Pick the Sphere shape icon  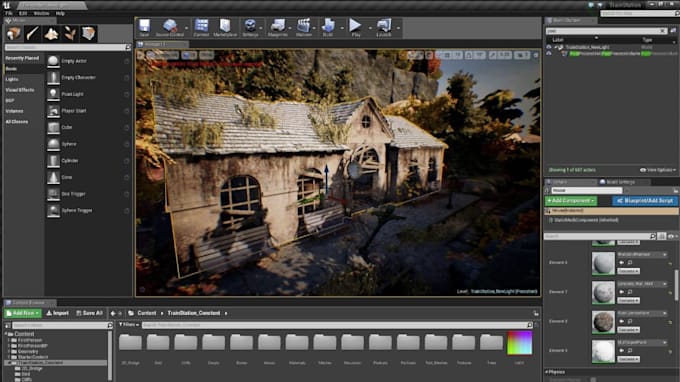[x=53, y=144]
